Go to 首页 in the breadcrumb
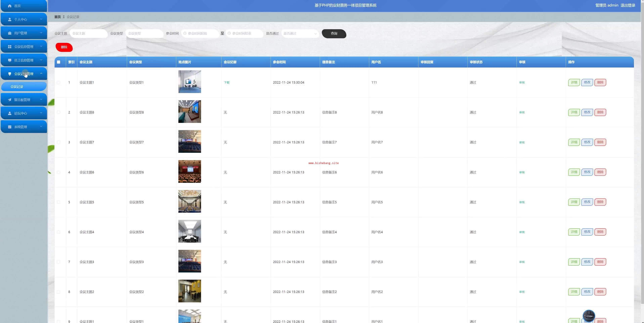644x323 pixels. [57, 17]
